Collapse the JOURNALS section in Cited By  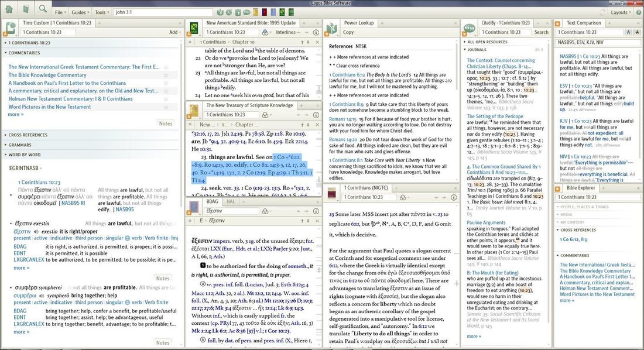click(x=475, y=49)
